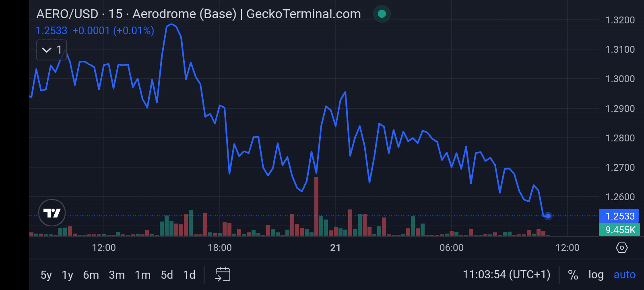The image size is (644, 290).
Task: Open the go-to-date calendar icon
Action: (223, 274)
